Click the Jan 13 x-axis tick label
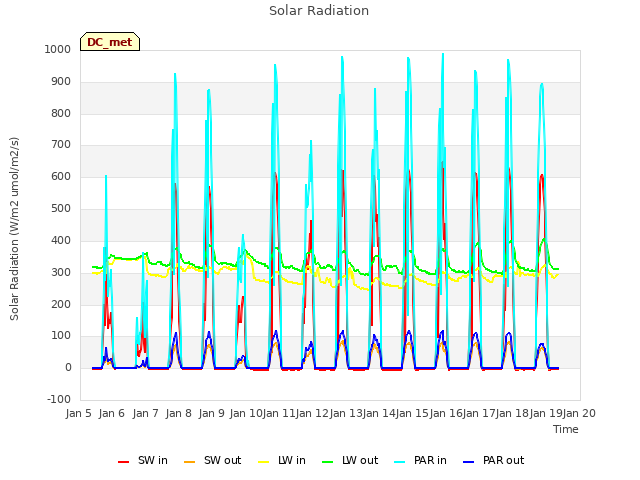Screen dimensions: 640x480 [346, 413]
